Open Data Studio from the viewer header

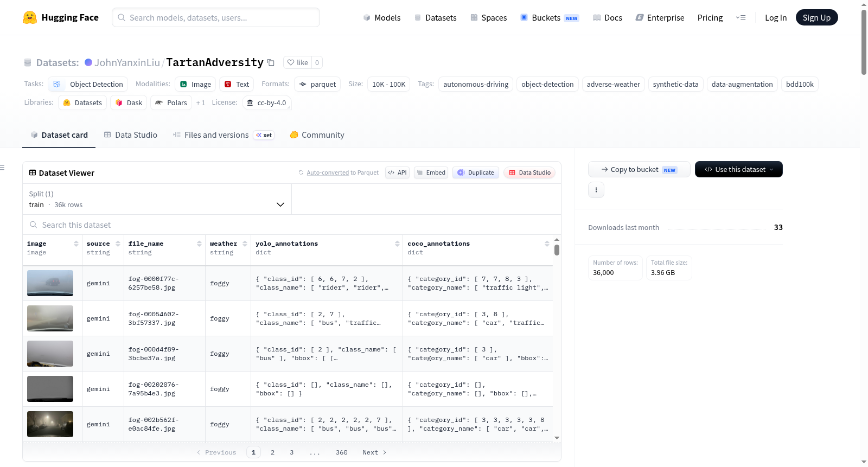point(529,172)
